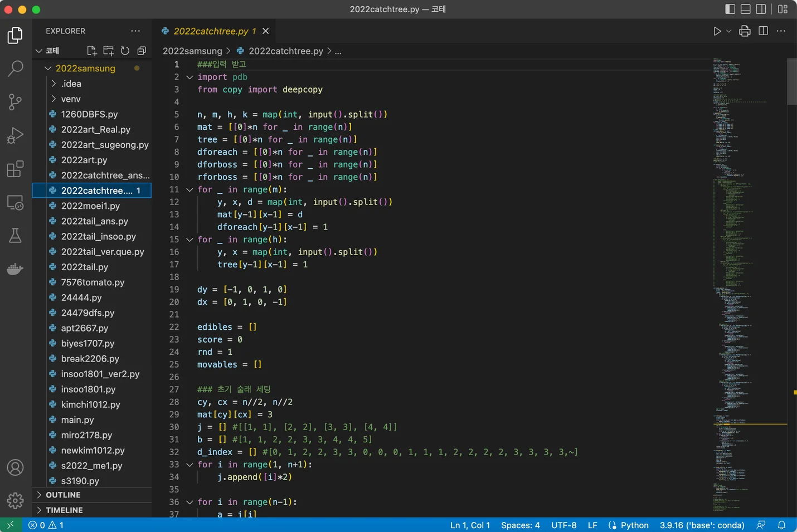
Task: Collapse the 코테 root folder section
Action: point(39,51)
